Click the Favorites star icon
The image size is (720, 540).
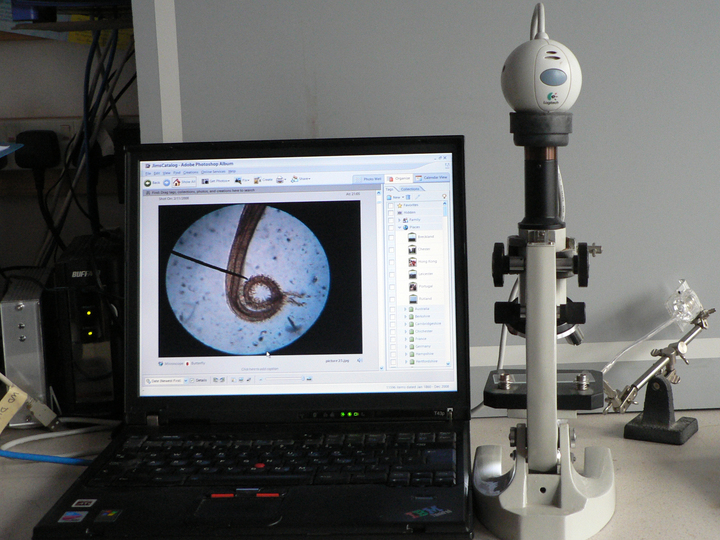pos(399,205)
